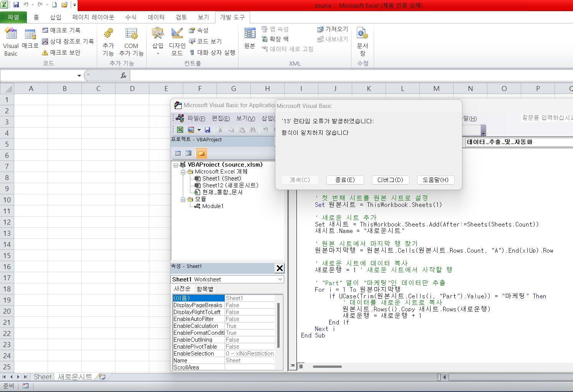
Task: Open 편집(E) menu in VBA editor
Action: point(221,118)
